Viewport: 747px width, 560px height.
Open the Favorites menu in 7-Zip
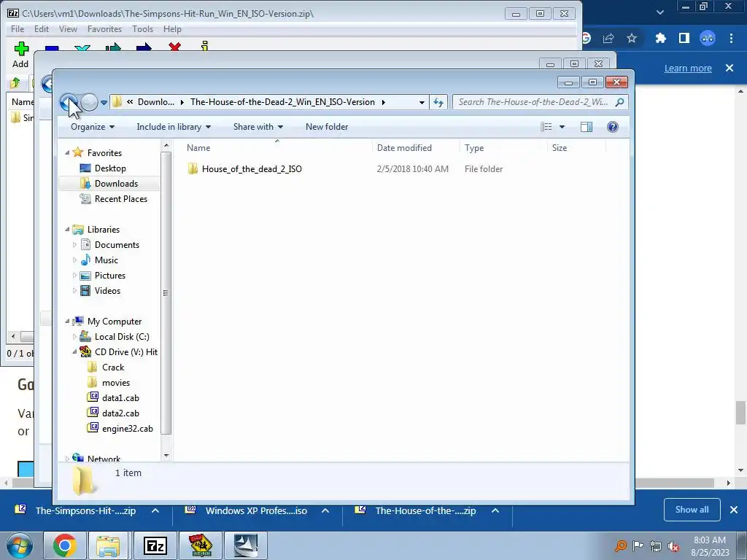pos(104,29)
